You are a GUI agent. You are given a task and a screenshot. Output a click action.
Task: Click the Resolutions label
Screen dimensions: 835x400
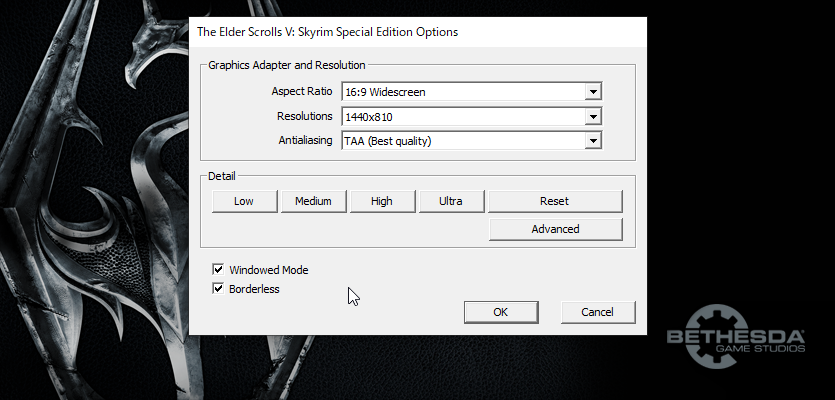305,116
